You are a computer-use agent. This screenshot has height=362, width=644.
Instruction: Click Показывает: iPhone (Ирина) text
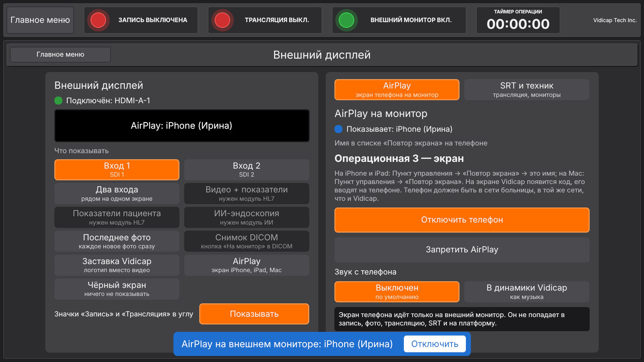[399, 129]
